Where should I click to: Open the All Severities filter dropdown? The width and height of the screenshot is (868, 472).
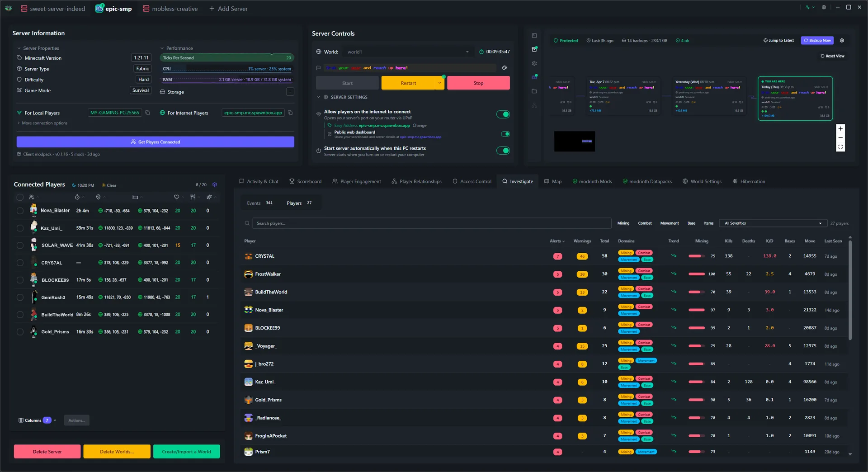pyautogui.click(x=773, y=223)
